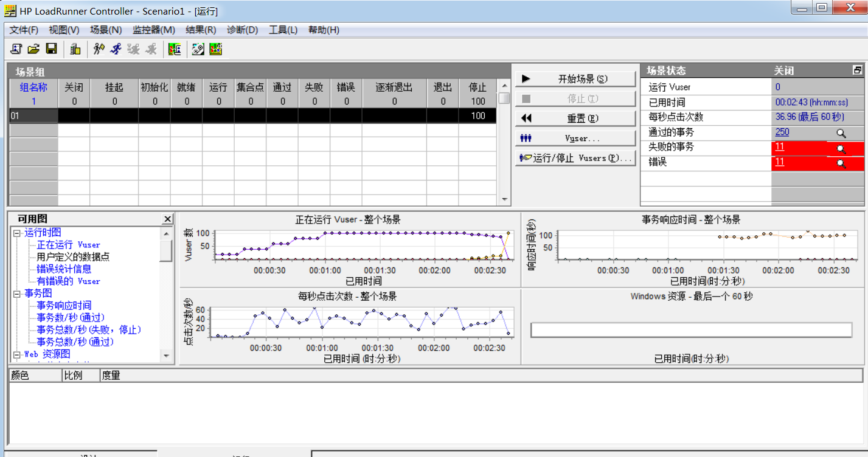Click magnifier icon in the 错误 row
Screen dimensions: 868x457
pyautogui.click(x=841, y=163)
